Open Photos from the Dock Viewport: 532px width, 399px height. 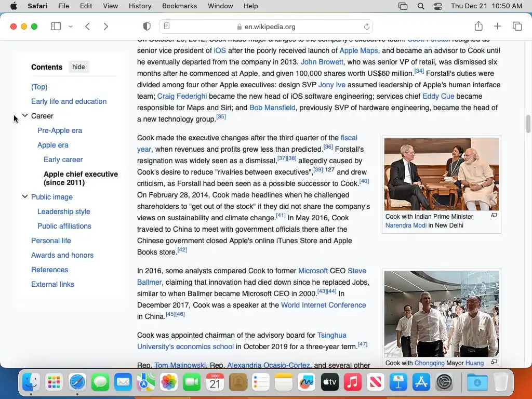[169, 382]
